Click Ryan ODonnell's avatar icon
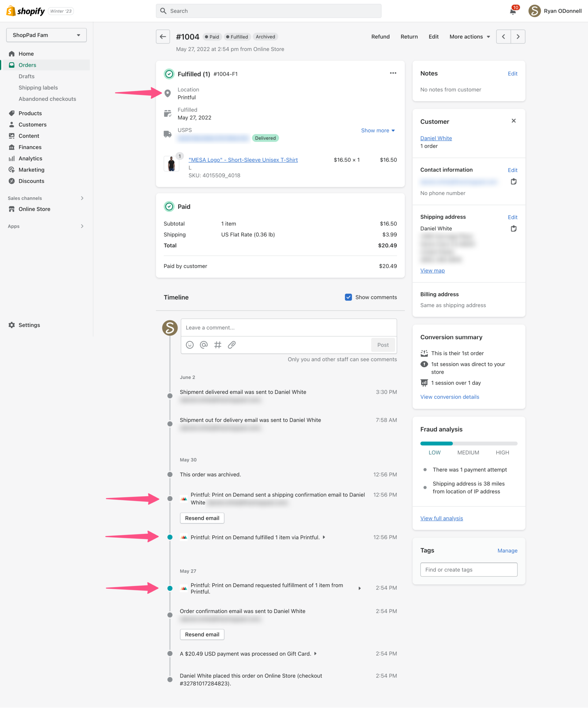 point(534,11)
